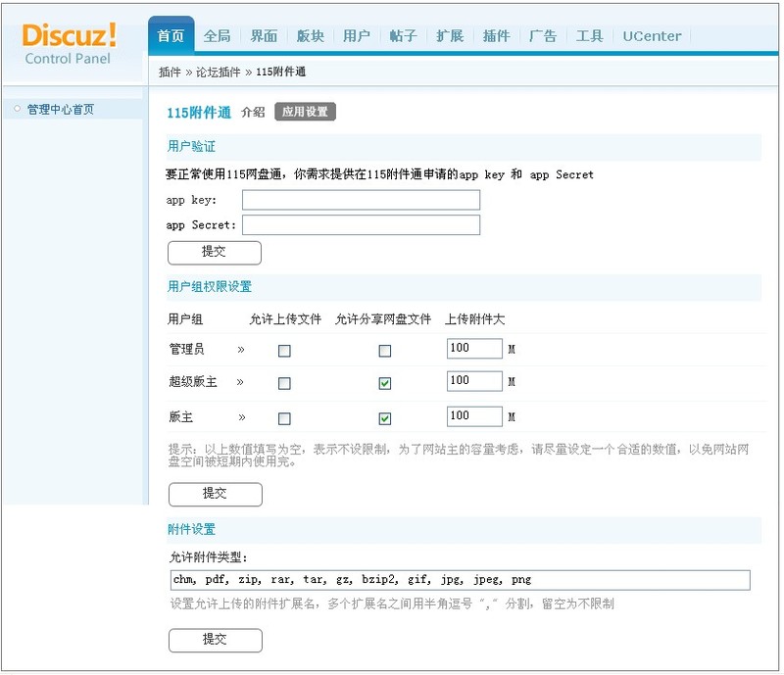Click upload size field for 超级版主

(x=474, y=381)
